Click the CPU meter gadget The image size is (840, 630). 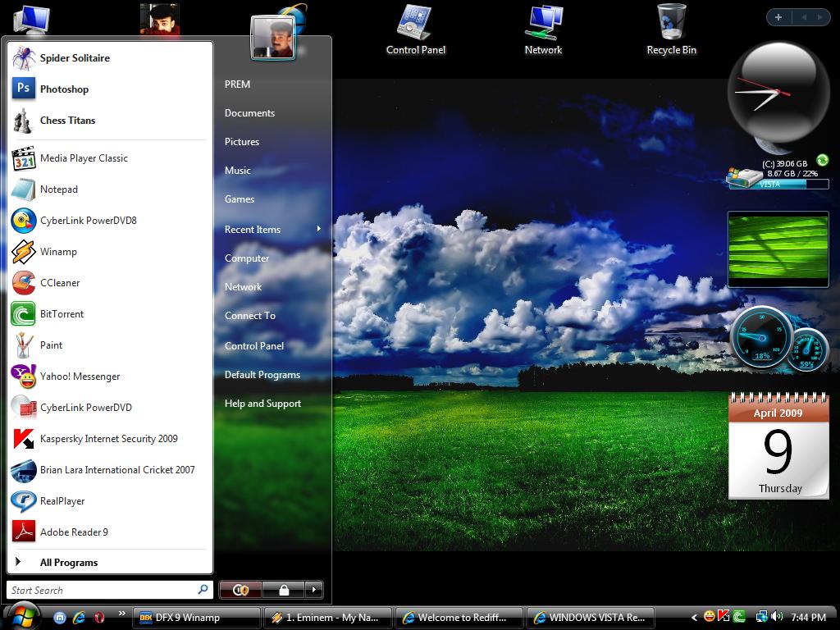[x=779, y=338]
